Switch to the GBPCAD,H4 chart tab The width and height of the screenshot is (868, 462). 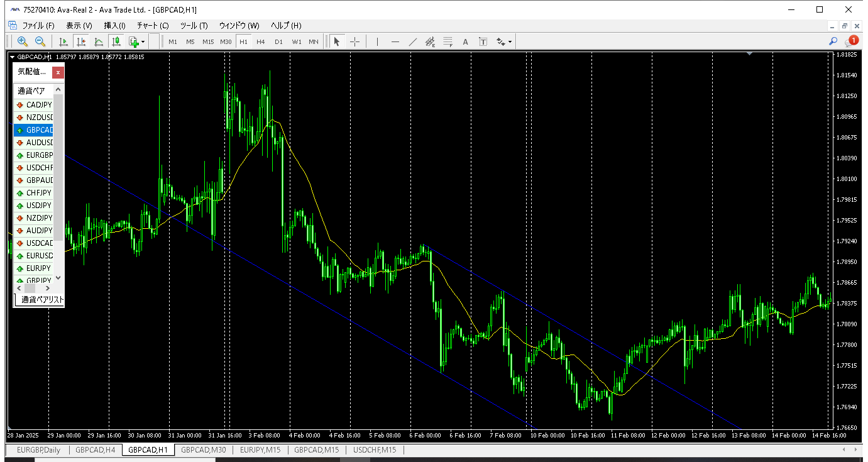coord(95,450)
